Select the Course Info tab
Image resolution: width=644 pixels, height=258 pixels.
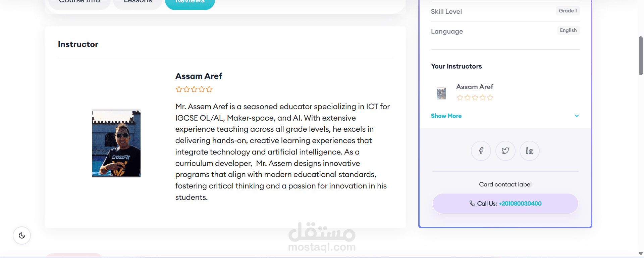(x=79, y=3)
